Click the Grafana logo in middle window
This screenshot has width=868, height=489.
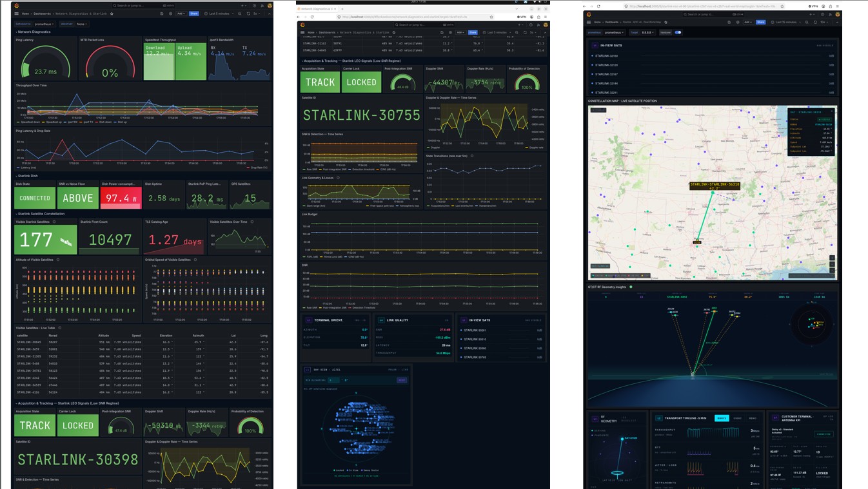tap(302, 24)
